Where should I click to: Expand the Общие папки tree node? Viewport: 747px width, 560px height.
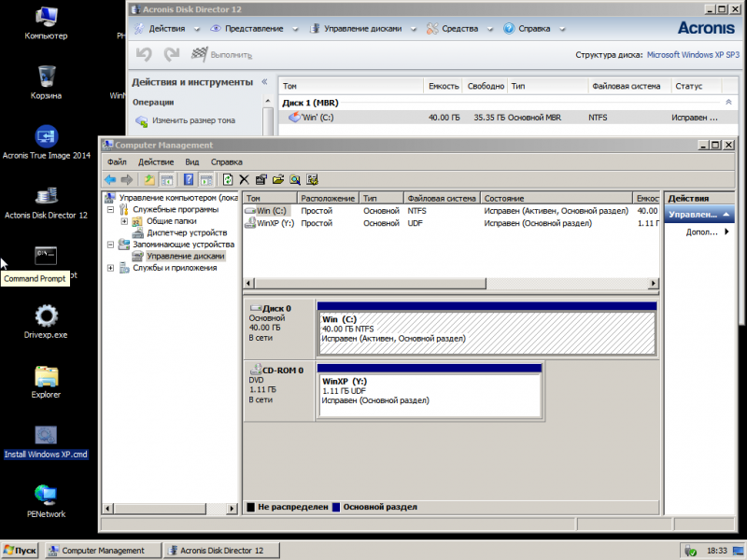click(124, 221)
